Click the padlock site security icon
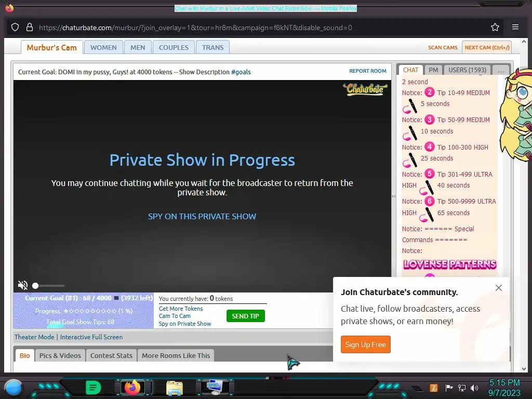The image size is (532, 399). point(30,27)
